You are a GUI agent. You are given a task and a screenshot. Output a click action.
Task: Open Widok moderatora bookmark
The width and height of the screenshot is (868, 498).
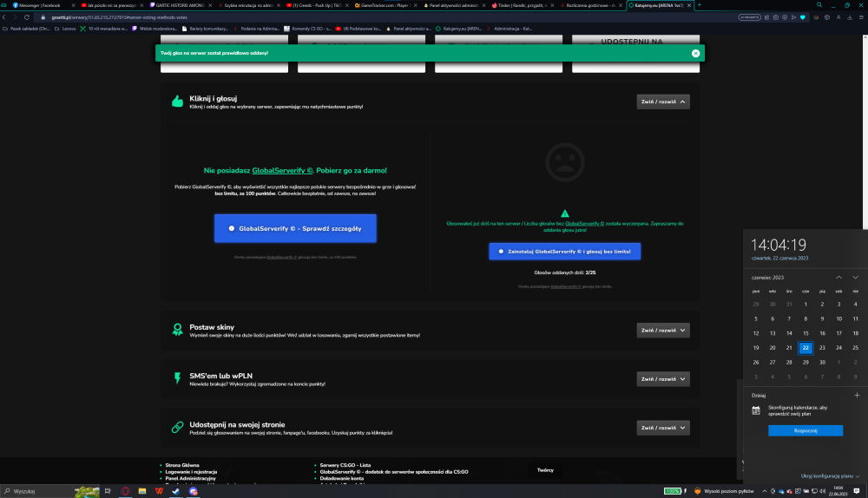pos(155,29)
